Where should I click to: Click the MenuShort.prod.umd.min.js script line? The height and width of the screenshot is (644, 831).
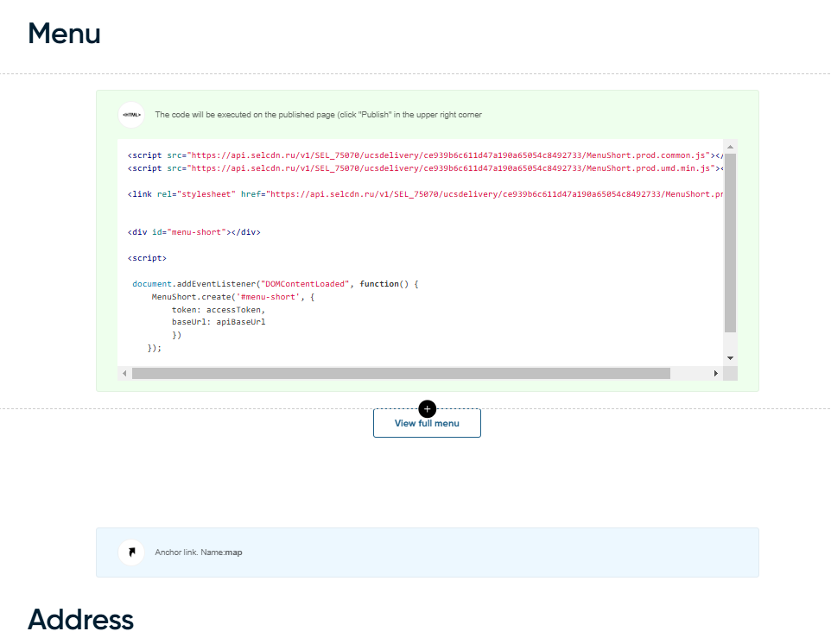(x=425, y=168)
